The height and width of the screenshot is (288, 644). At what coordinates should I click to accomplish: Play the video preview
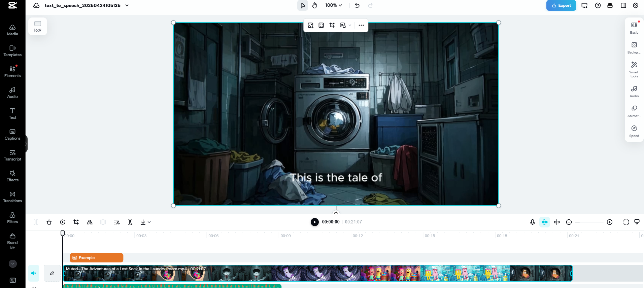[x=314, y=222]
